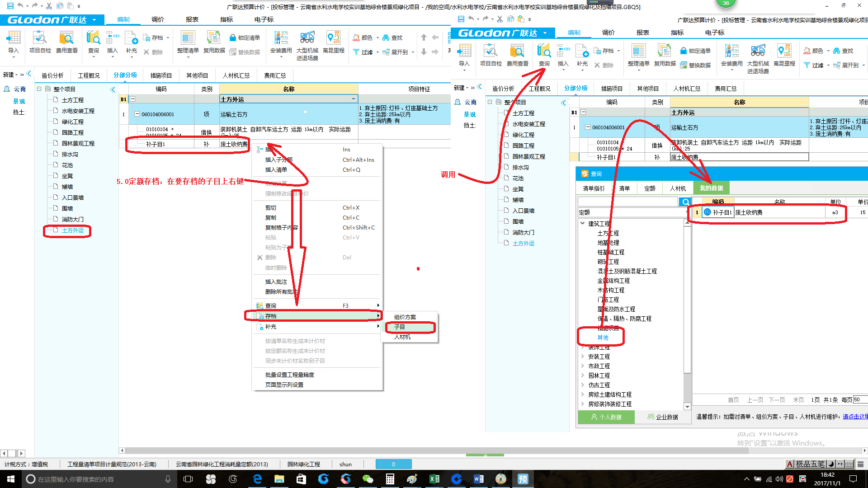Image resolution: width=868 pixels, height=488 pixels.
Task: Click 替换数据 in right window toolbar
Action: 695,65
